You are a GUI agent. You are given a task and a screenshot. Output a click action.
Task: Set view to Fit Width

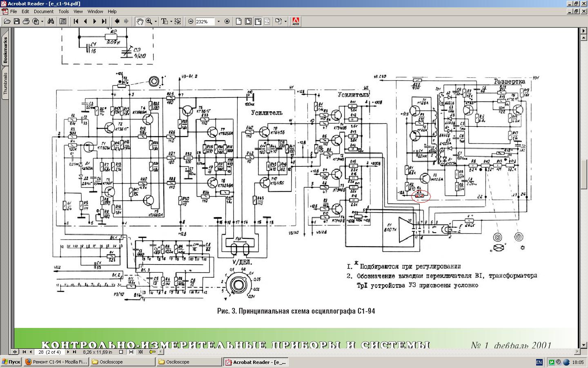click(258, 21)
